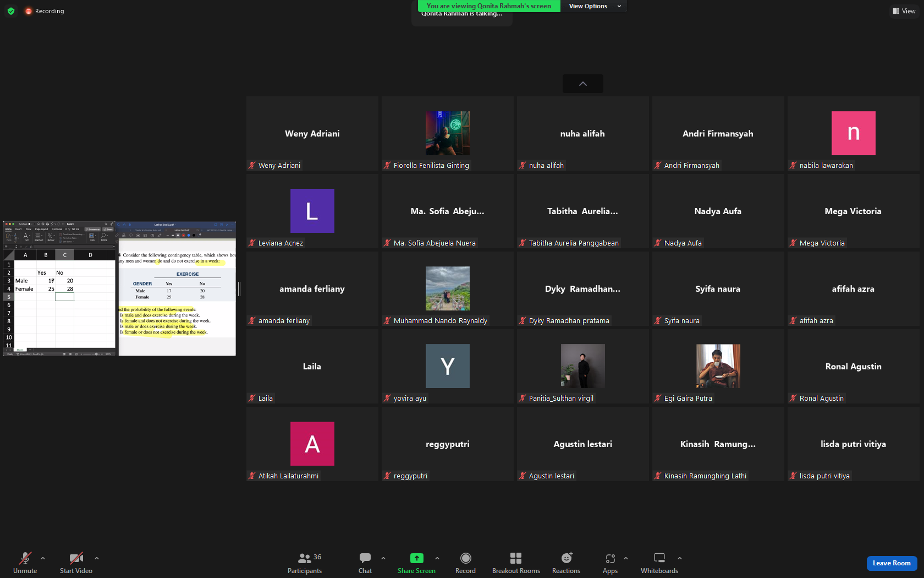
Task: Click the shared-screen divider handle
Action: tap(239, 288)
